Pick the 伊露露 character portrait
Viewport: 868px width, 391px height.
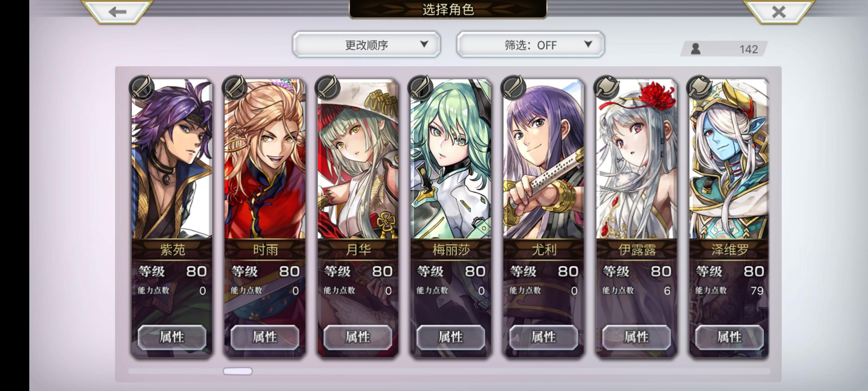(637, 159)
